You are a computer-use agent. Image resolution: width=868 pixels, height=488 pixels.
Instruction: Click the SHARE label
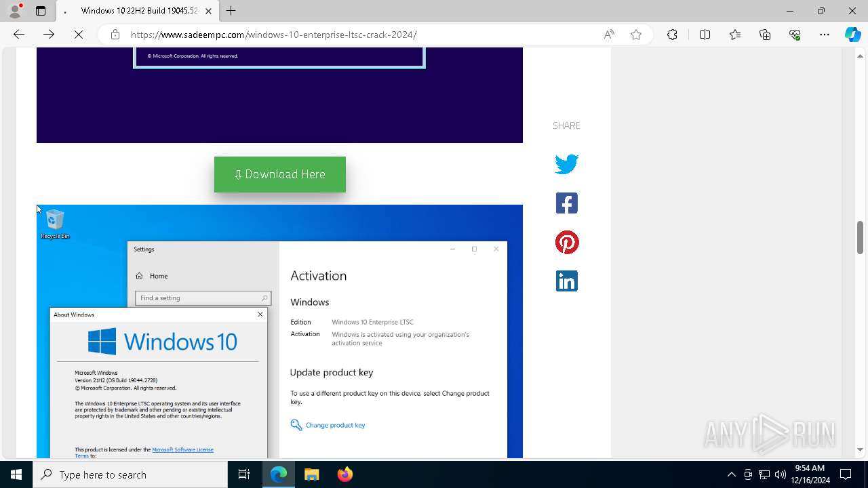pos(566,125)
